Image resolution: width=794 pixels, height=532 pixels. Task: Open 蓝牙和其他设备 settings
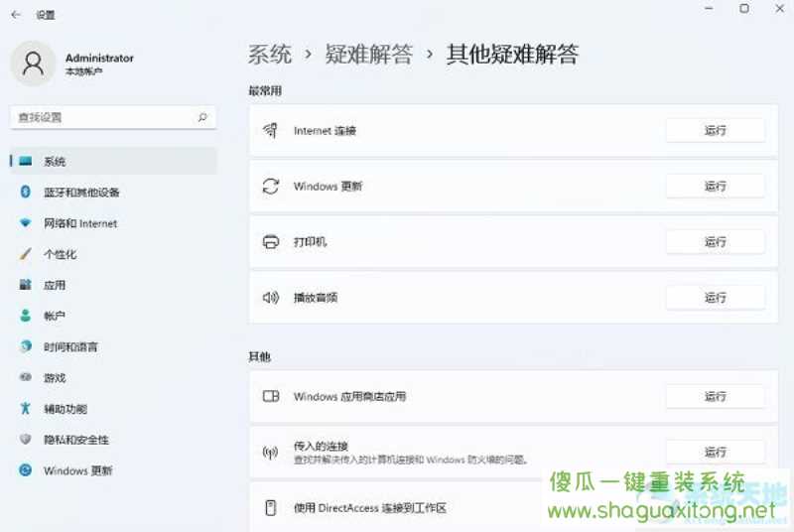(113, 193)
